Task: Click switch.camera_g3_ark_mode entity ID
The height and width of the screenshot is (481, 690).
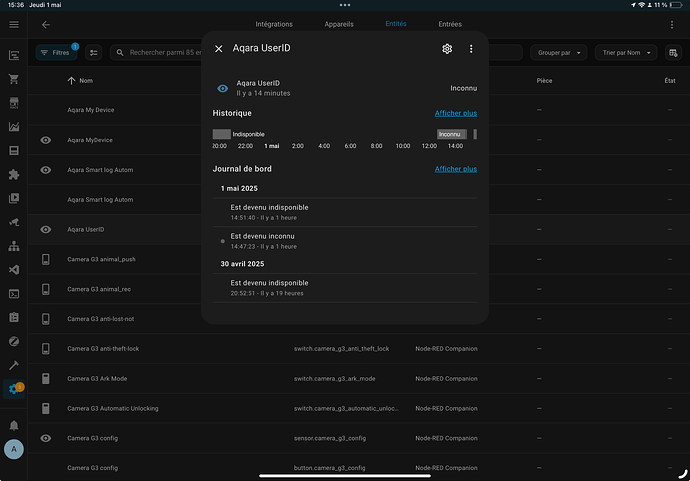Action: [334, 378]
